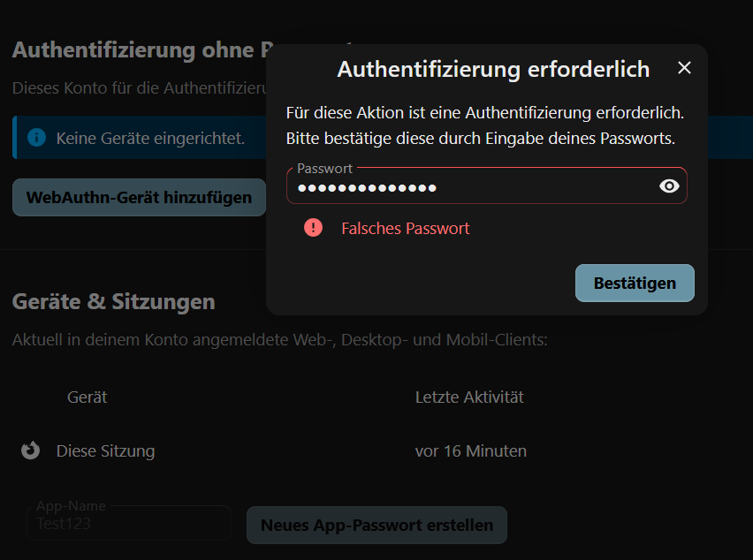The width and height of the screenshot is (753, 560).
Task: Click the Letzte Aktivität column header
Action: 469,397
